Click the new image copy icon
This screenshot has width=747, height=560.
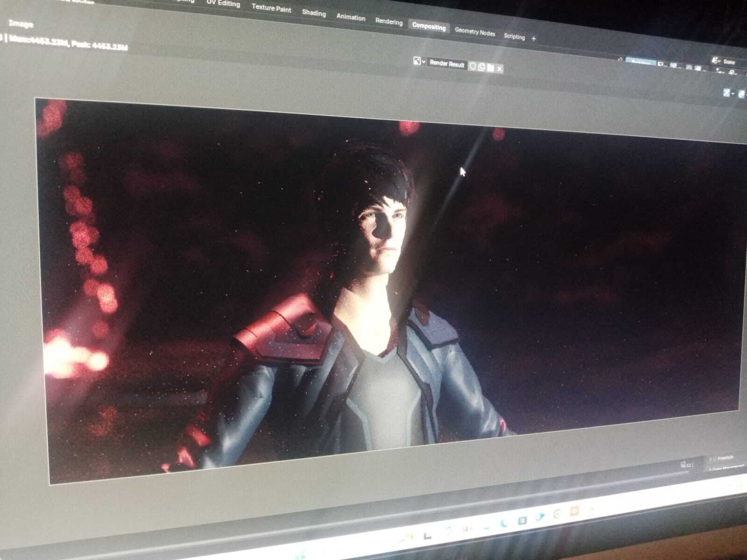coord(481,67)
